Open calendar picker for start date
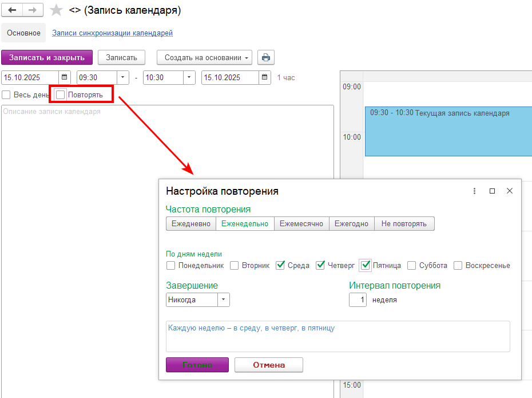This screenshot has height=398, width=532. [65, 77]
